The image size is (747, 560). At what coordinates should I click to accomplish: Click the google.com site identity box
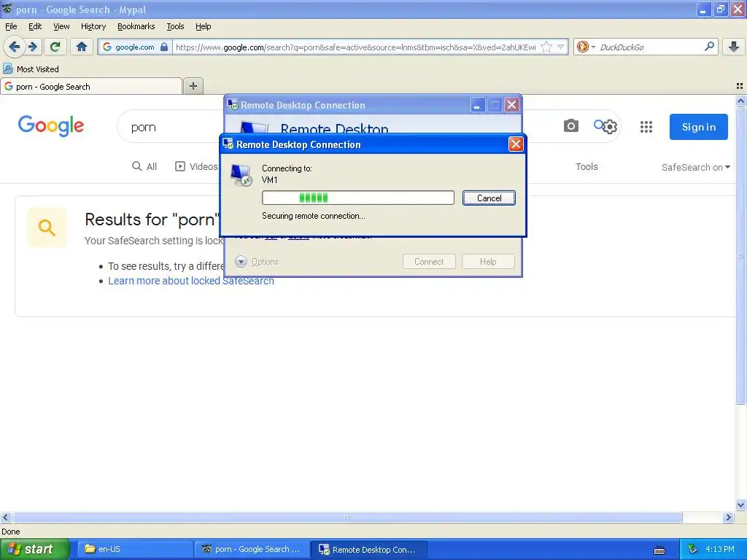135,47
